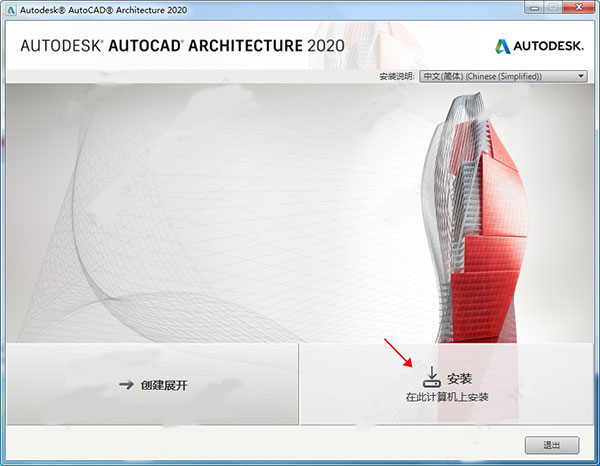The height and width of the screenshot is (466, 600).
Task: Click the AUTODESK AUTOCAD ARCHITECTURE 2020 heading
Action: [183, 46]
